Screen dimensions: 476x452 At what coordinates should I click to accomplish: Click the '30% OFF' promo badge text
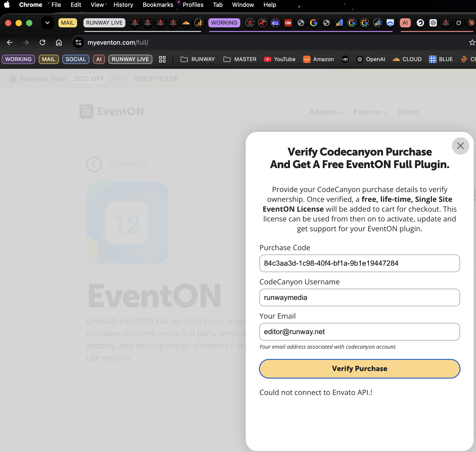coord(89,79)
